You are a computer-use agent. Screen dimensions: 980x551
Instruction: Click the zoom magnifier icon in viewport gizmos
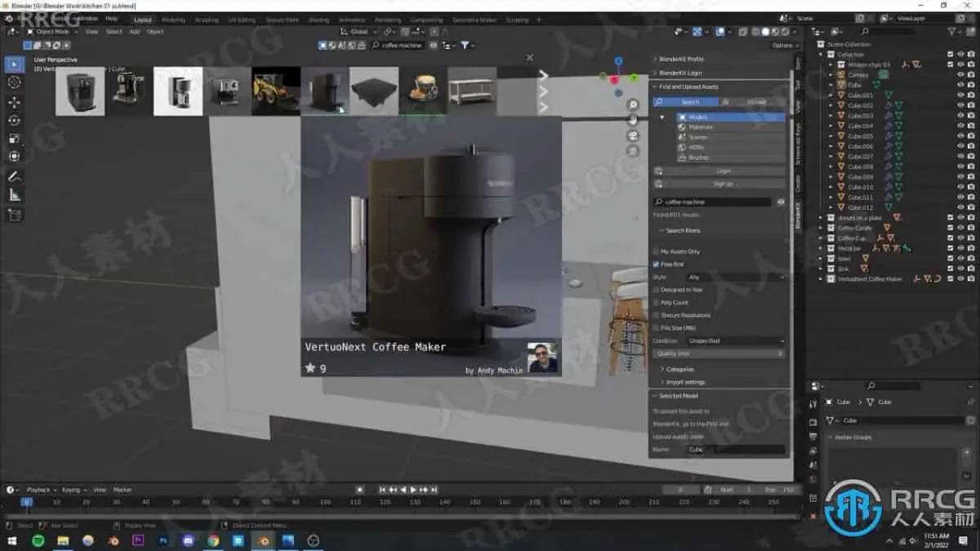(x=633, y=105)
